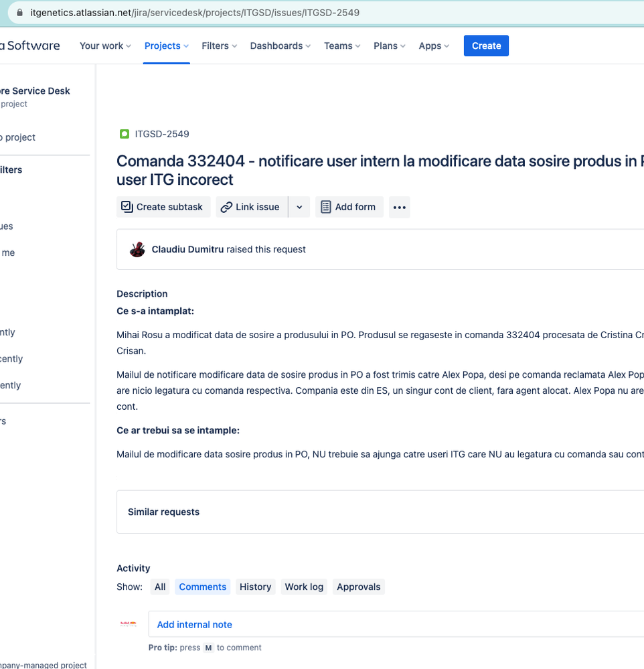This screenshot has width=644, height=669.
Task: Click Add internal note field
Action: pyautogui.click(x=396, y=624)
